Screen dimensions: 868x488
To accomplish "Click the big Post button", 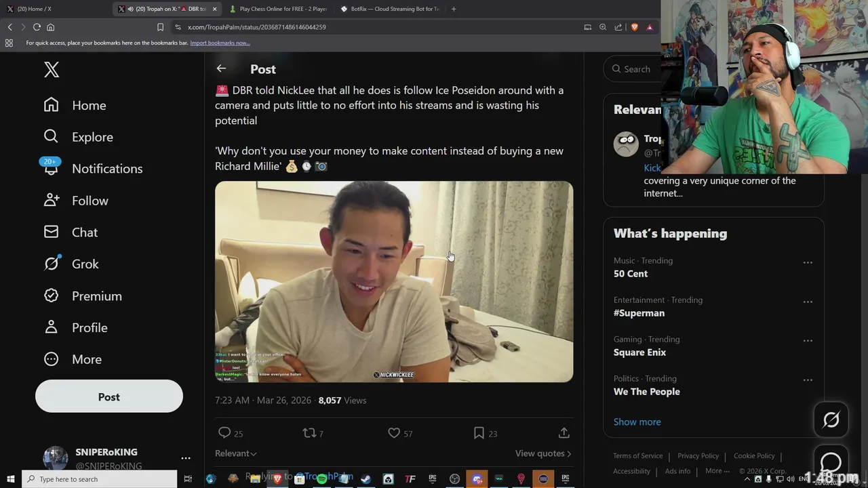I will 109,397.
